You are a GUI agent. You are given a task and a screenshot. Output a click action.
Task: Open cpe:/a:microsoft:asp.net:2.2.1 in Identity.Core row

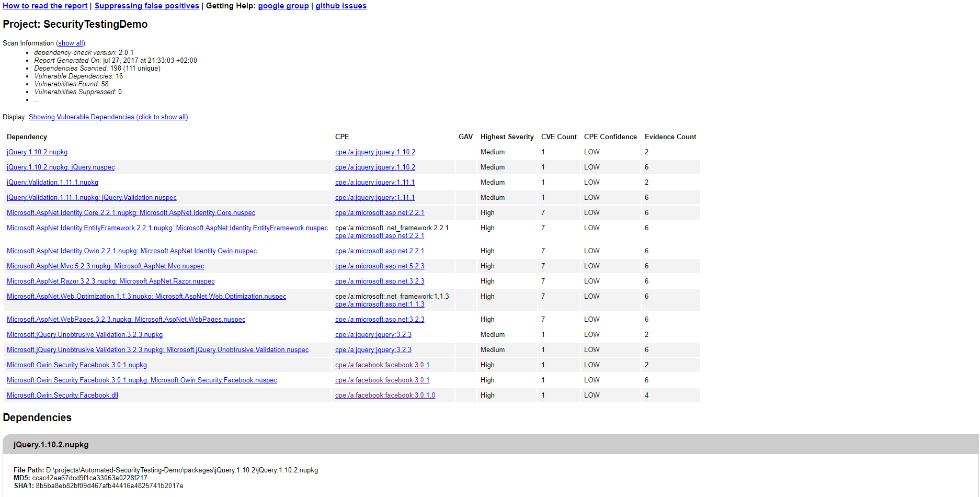(380, 213)
